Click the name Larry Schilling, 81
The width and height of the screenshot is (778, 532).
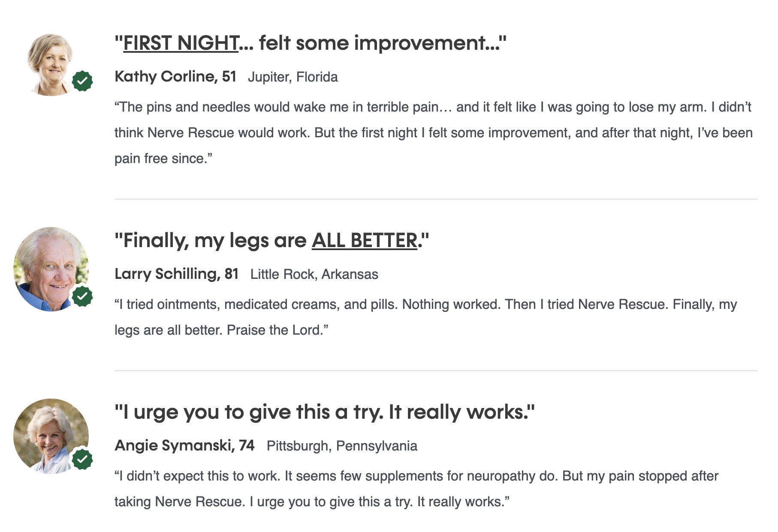click(176, 274)
